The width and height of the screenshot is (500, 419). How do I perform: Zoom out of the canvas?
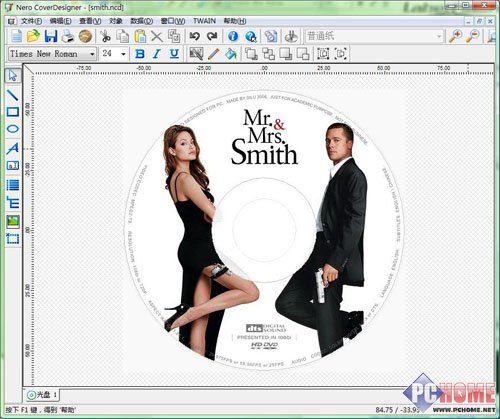473,36
